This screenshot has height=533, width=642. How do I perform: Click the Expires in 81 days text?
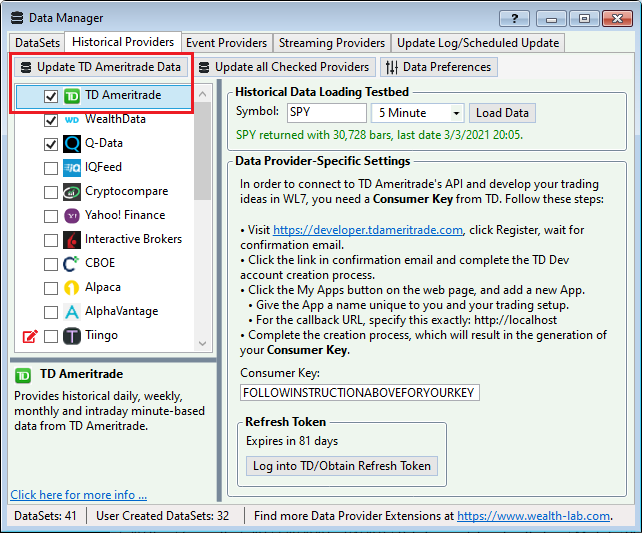tap(292, 441)
